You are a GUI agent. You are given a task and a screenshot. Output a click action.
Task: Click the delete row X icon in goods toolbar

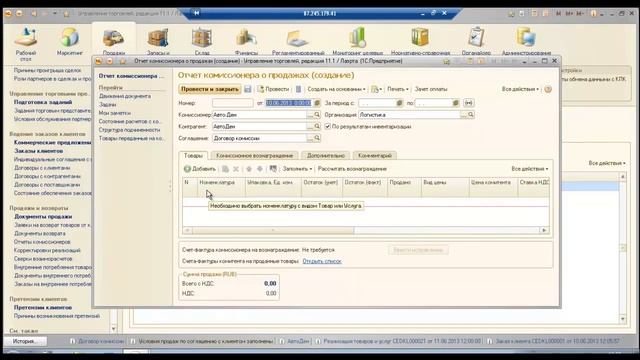(x=236, y=169)
